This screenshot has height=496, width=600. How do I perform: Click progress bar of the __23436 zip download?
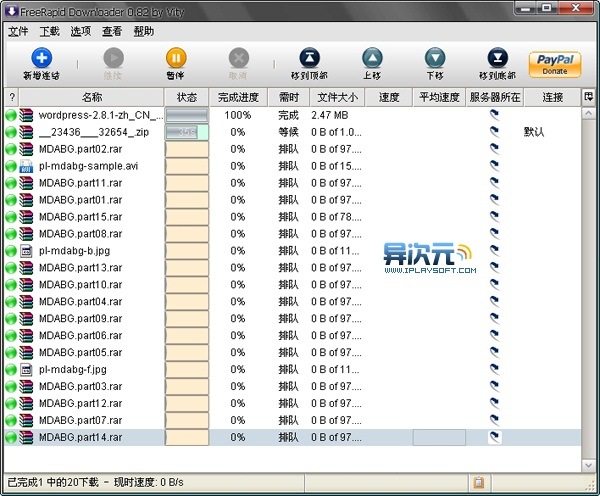tap(186, 132)
